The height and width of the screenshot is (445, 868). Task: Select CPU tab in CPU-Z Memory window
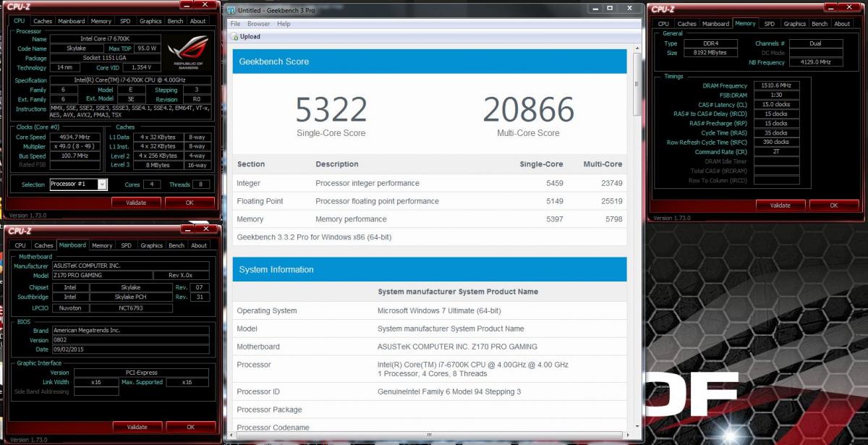pos(663,24)
